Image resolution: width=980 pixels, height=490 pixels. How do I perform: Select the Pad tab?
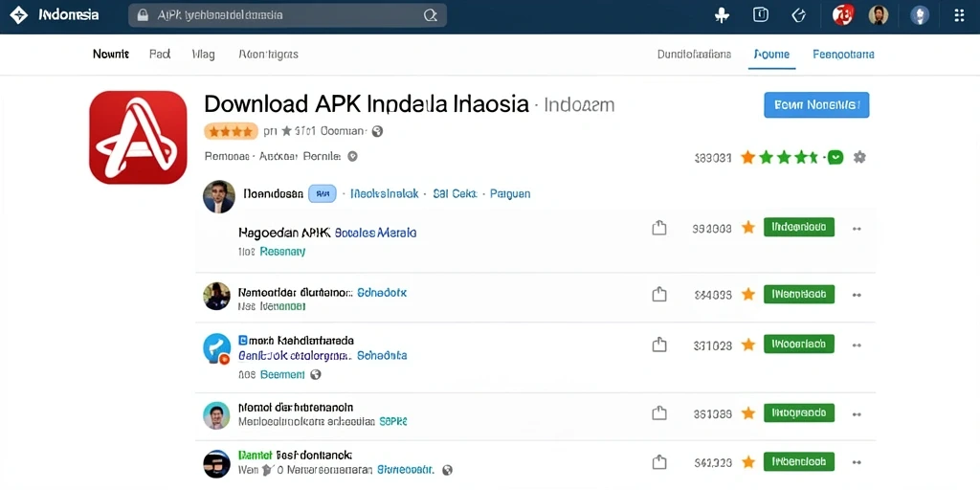click(160, 54)
